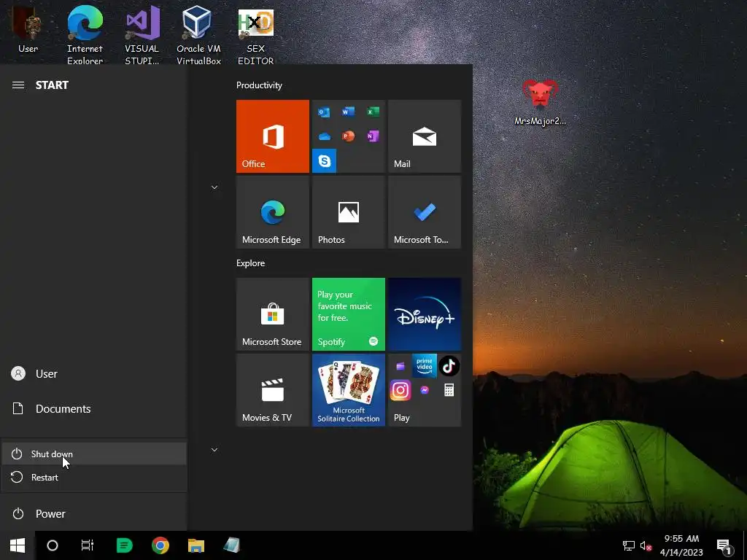Open Instagram in the Play folder tile
The width and height of the screenshot is (747, 560).
[x=400, y=391]
